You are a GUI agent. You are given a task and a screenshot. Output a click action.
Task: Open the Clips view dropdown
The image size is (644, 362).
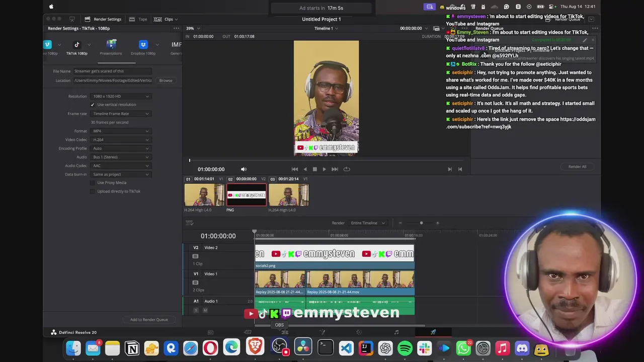pos(166,19)
